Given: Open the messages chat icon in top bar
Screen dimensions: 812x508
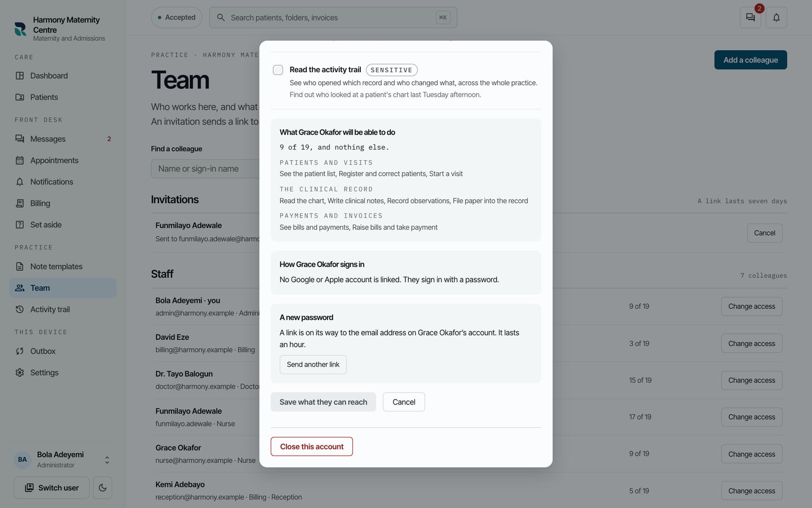Looking at the screenshot, I should tap(750, 17).
